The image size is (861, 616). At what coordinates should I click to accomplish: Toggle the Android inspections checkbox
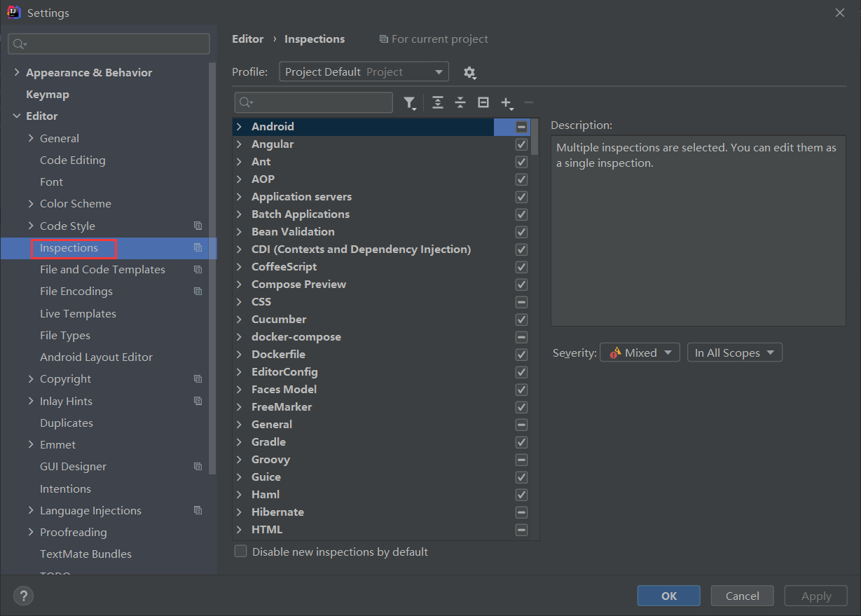click(521, 127)
